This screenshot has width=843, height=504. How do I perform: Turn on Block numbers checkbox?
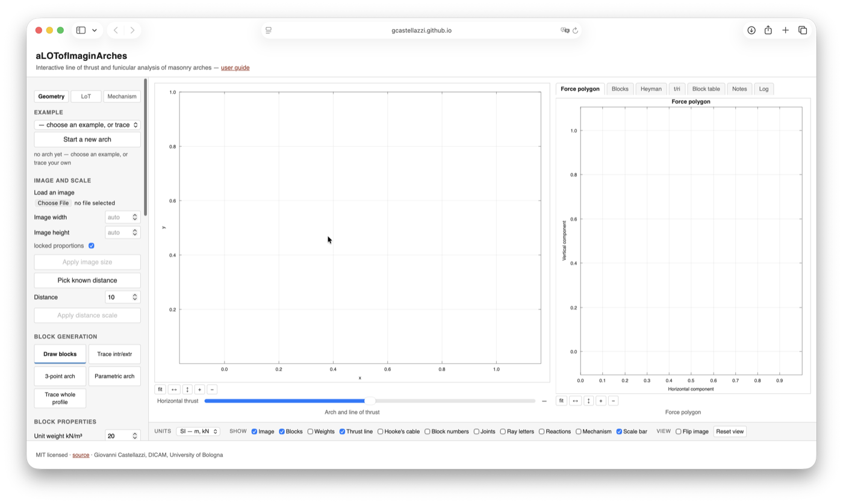click(x=427, y=432)
